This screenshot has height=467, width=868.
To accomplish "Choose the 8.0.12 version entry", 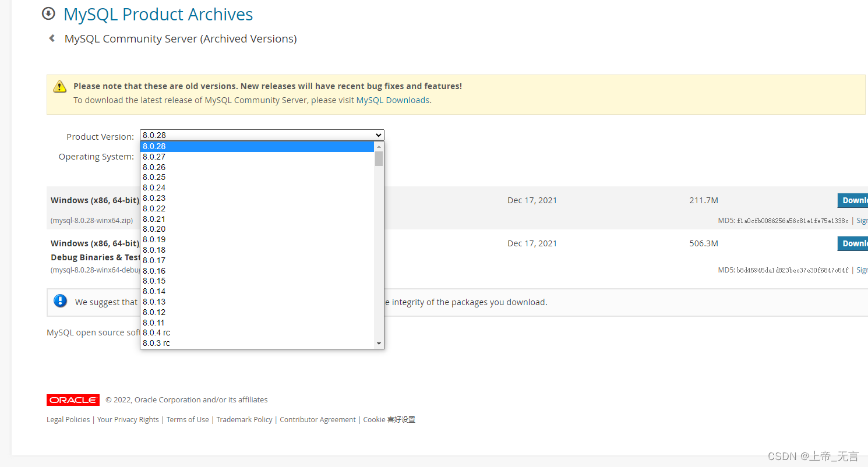I will [257, 312].
